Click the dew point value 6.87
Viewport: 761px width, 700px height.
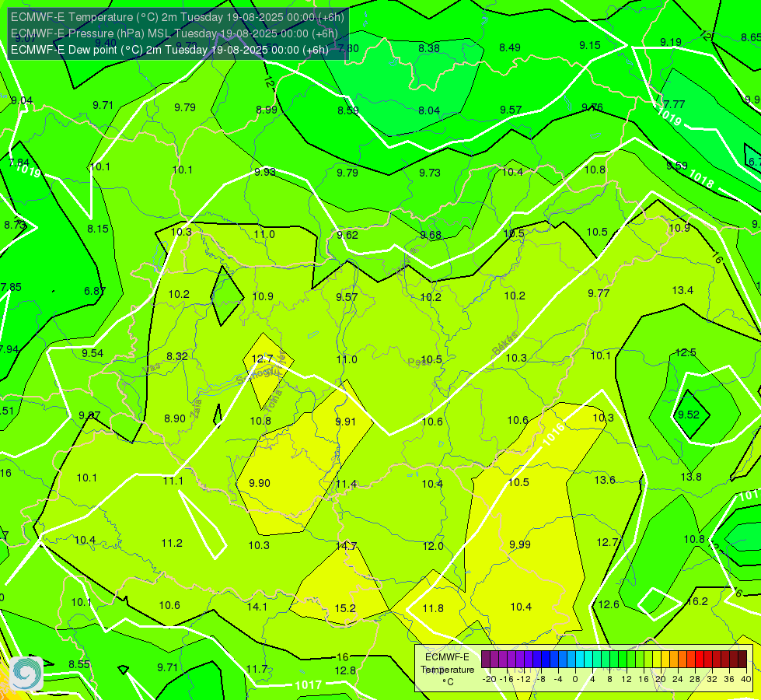(x=95, y=291)
